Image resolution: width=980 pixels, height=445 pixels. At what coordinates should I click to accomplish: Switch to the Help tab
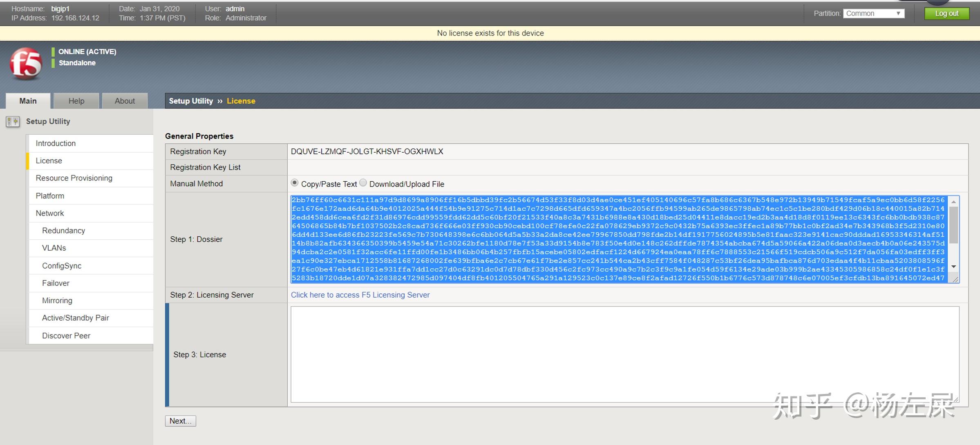76,101
